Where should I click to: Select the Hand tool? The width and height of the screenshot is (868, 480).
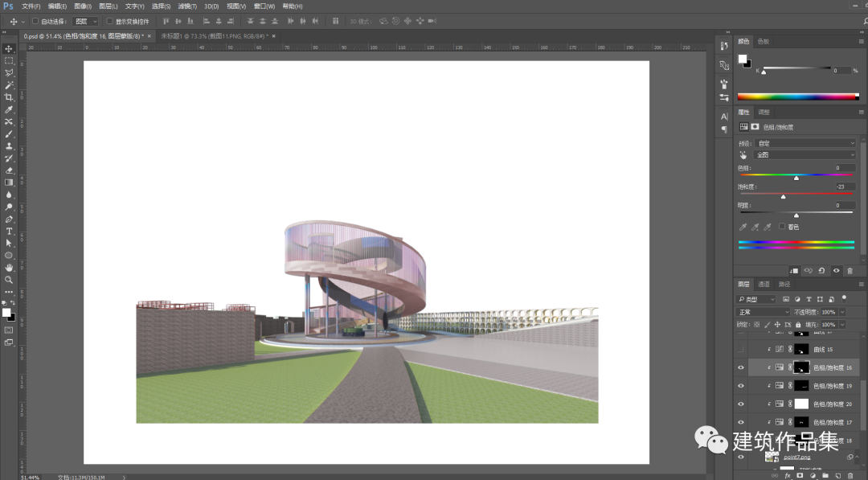coord(9,268)
